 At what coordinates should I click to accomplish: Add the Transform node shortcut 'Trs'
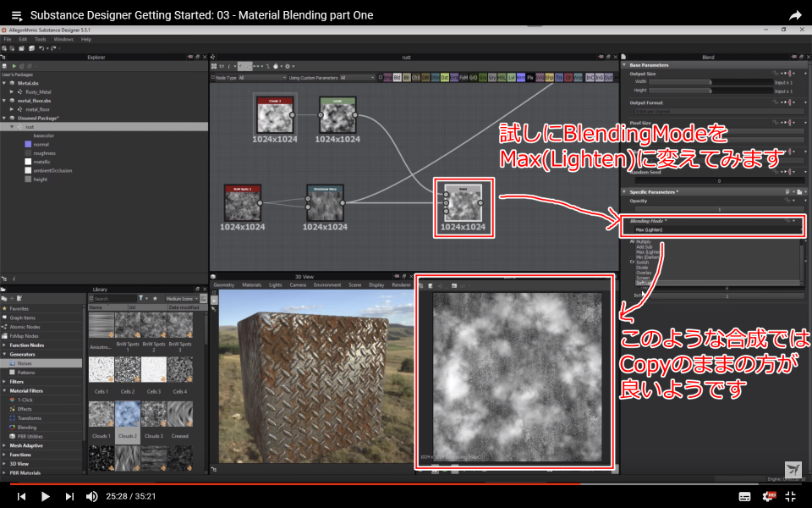coord(559,77)
